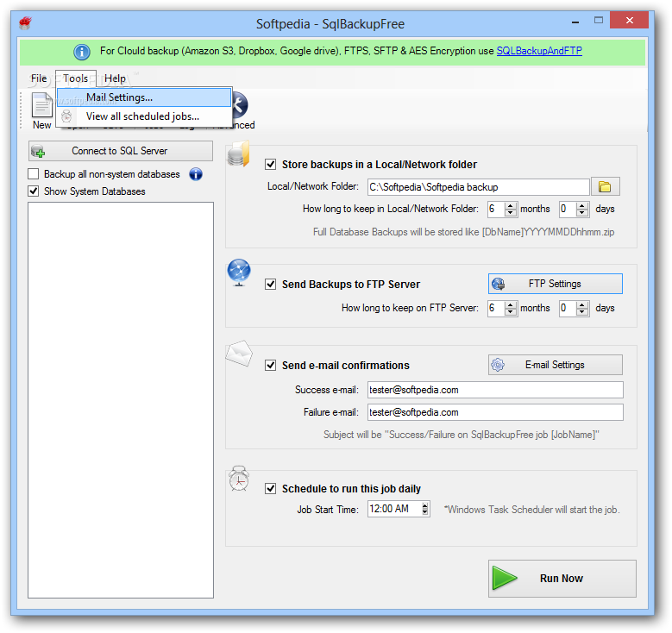
Task: Click the Advanced wrench toolbar icon
Action: (240, 105)
